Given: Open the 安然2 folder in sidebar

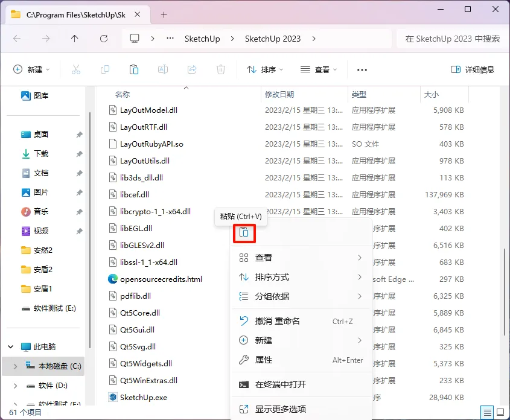Looking at the screenshot, I should pos(36,250).
